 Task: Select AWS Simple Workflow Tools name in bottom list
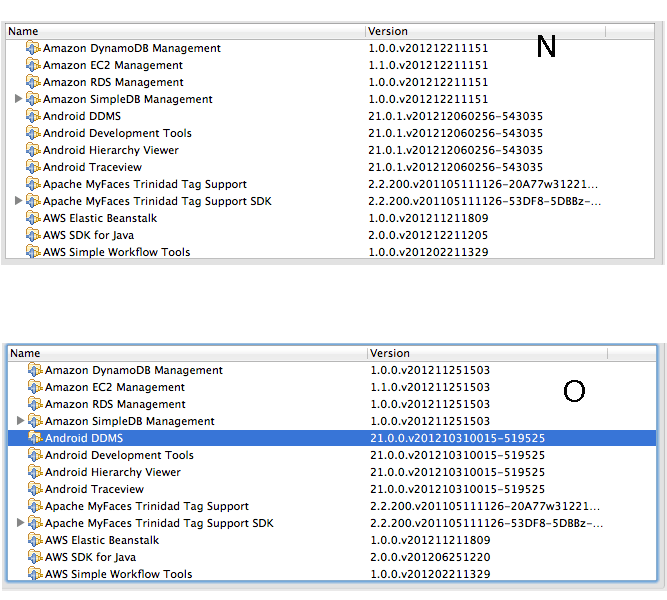(x=119, y=574)
